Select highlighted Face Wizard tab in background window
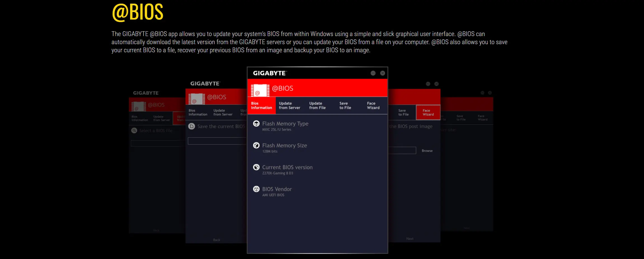The image size is (644, 259). [428, 112]
